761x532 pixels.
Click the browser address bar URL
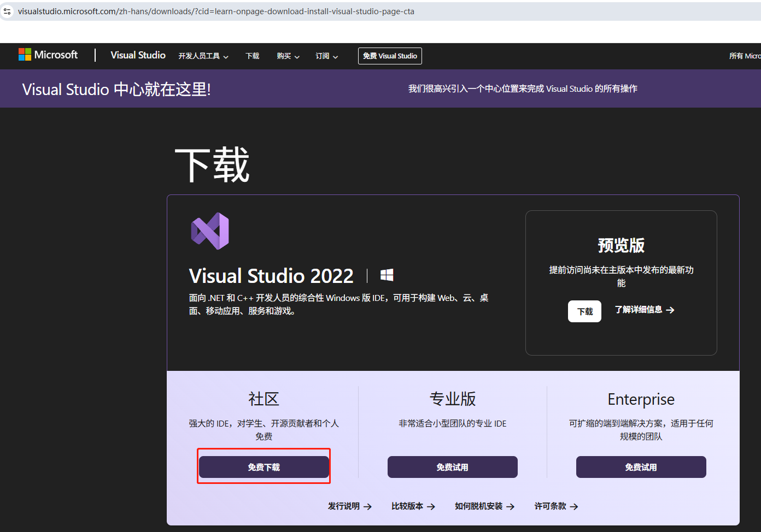pos(216,11)
